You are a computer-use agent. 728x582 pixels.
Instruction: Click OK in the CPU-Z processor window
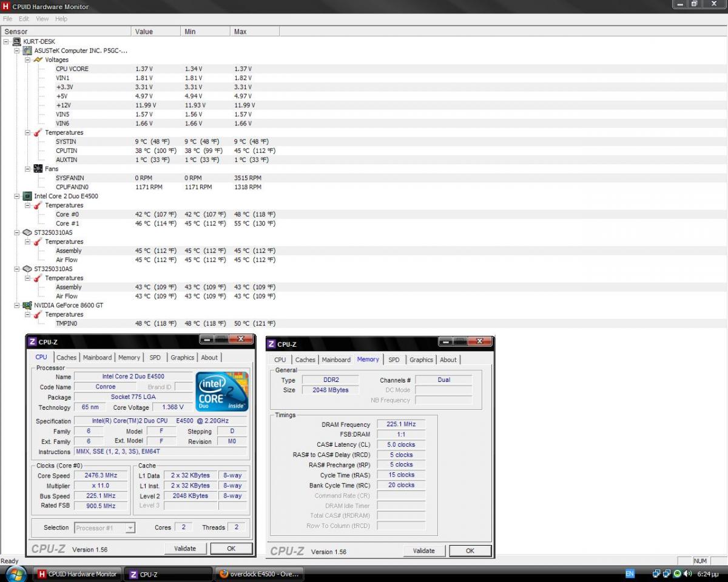(231, 549)
